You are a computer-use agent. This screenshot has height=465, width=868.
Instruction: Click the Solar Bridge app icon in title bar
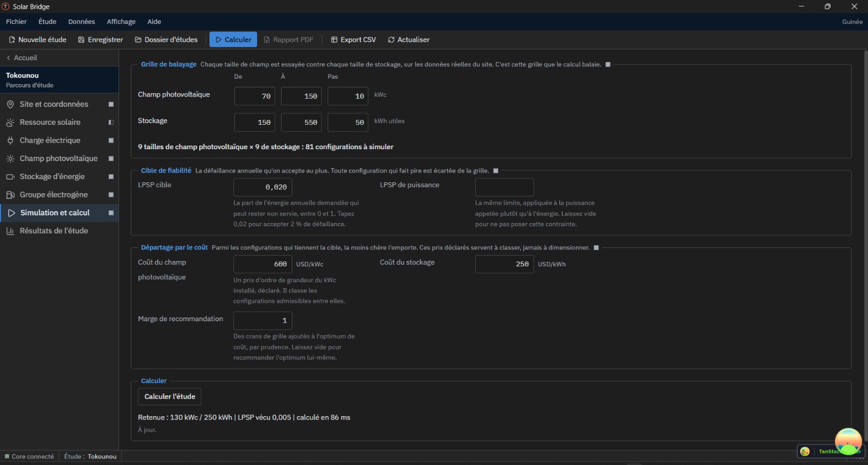point(5,7)
